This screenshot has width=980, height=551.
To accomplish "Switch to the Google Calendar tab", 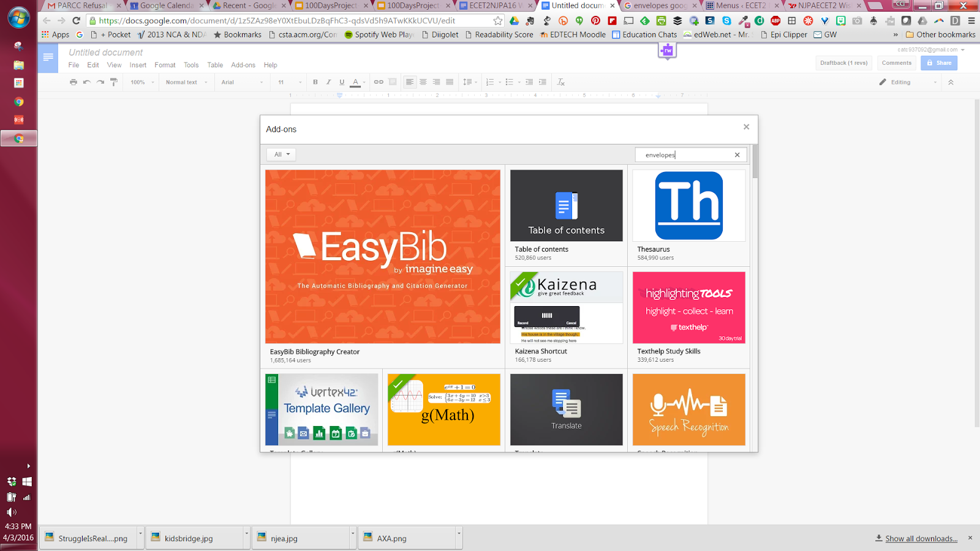I will (x=165, y=6).
